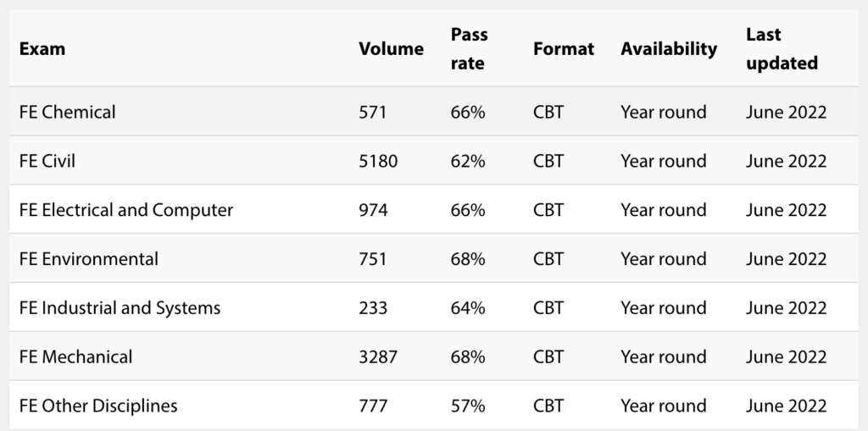The width and height of the screenshot is (868, 431).
Task: Click the Format column header
Action: [x=564, y=49]
